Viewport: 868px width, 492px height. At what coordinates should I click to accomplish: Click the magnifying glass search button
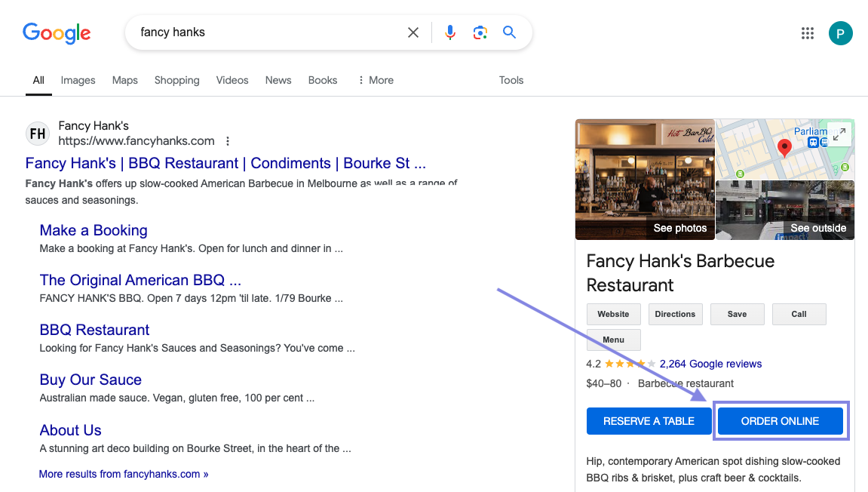pos(509,32)
